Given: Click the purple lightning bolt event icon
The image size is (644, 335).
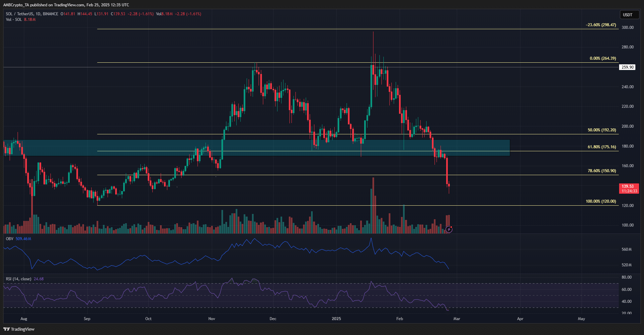Looking at the screenshot, I should pos(449,229).
